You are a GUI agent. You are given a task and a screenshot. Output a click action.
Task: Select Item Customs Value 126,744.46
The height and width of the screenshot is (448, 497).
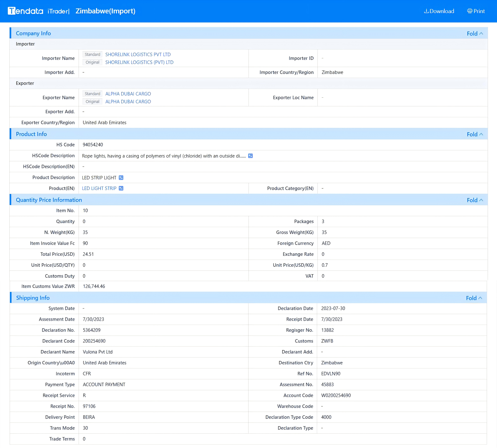(x=94, y=286)
